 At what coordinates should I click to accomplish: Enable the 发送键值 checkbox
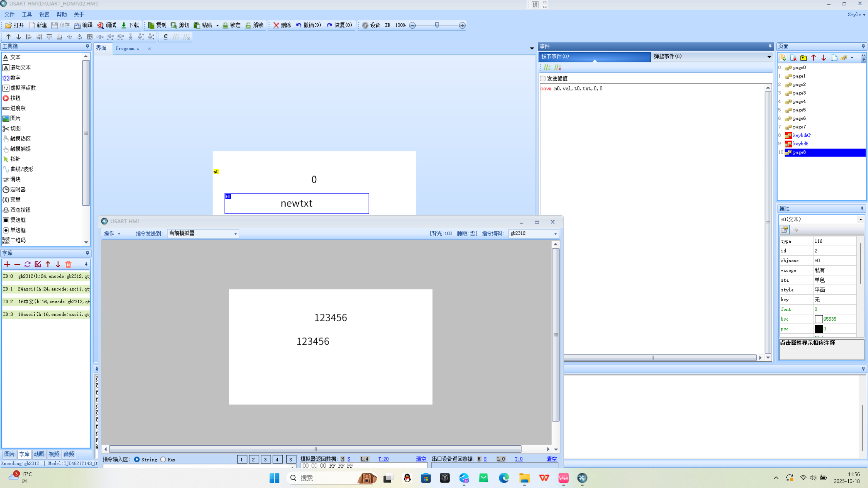pyautogui.click(x=543, y=78)
